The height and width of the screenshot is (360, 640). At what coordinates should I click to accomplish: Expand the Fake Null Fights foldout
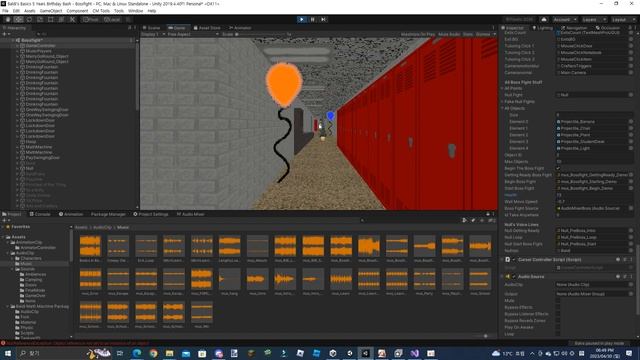tap(502, 102)
